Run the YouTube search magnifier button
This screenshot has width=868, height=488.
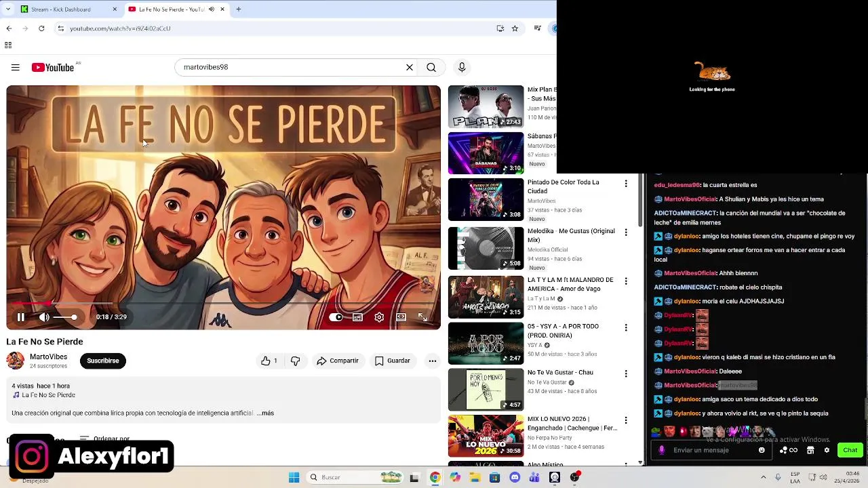point(431,67)
